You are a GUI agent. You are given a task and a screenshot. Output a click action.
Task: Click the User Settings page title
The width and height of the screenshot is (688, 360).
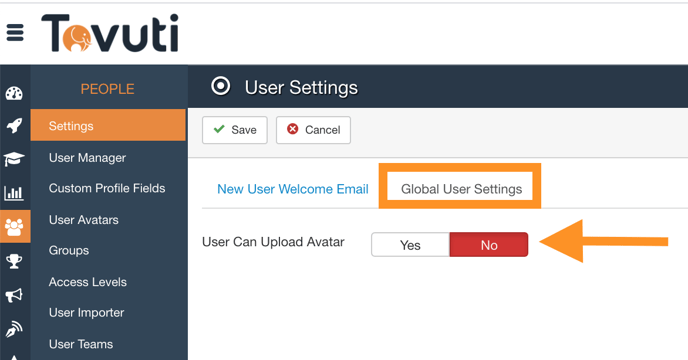pos(301,87)
